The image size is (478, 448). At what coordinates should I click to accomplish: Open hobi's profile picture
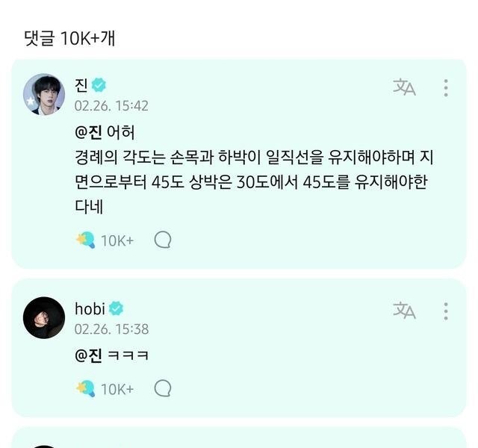pyautogui.click(x=44, y=317)
